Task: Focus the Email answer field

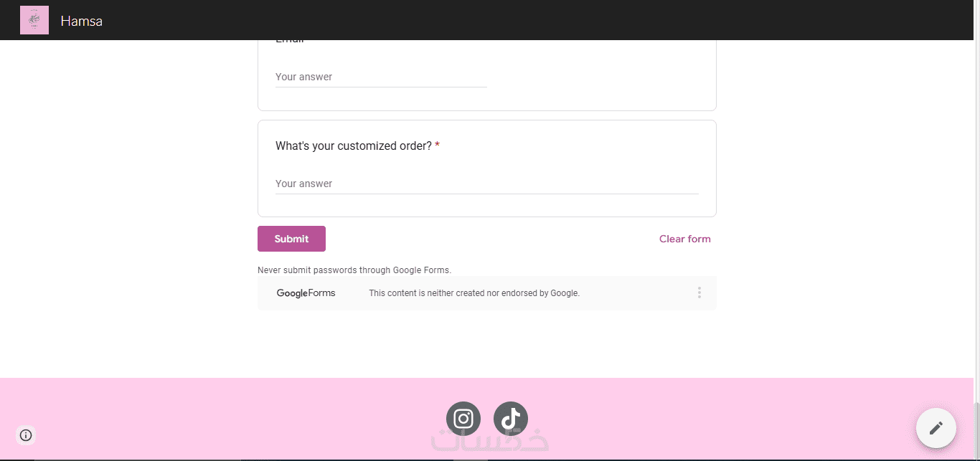Action: (x=381, y=77)
